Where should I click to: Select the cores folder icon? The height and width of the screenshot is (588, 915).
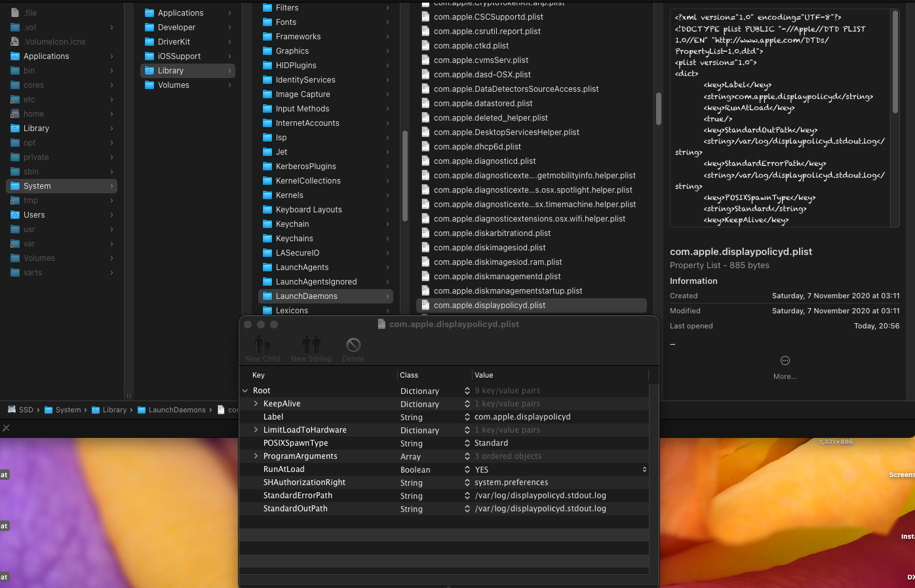(15, 85)
